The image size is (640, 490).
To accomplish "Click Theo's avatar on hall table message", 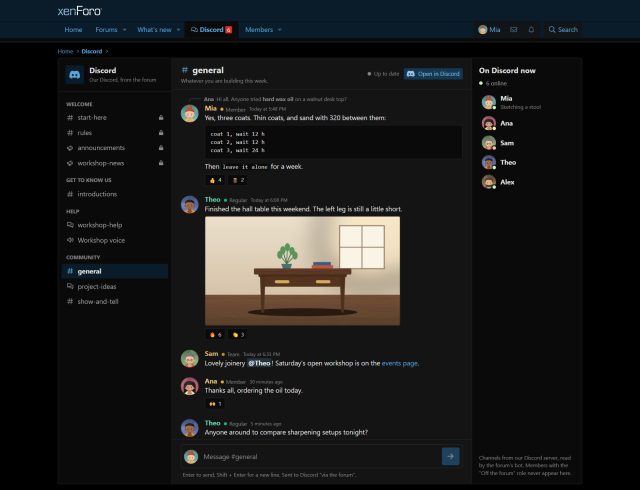I will coord(190,204).
